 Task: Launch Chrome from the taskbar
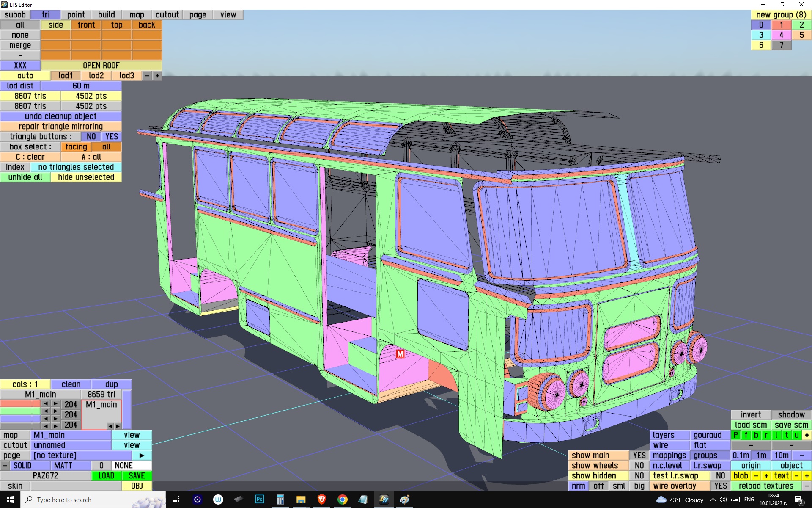coord(342,500)
